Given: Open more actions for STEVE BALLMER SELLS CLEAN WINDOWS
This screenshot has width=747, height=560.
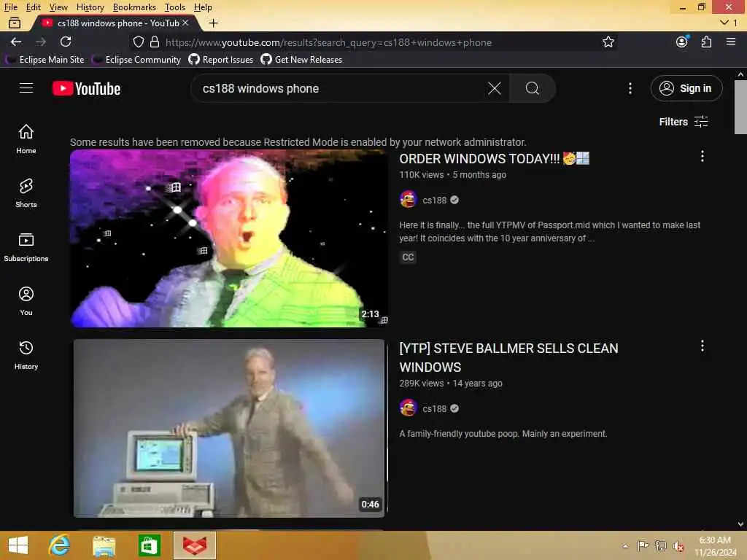Looking at the screenshot, I should tap(702, 346).
